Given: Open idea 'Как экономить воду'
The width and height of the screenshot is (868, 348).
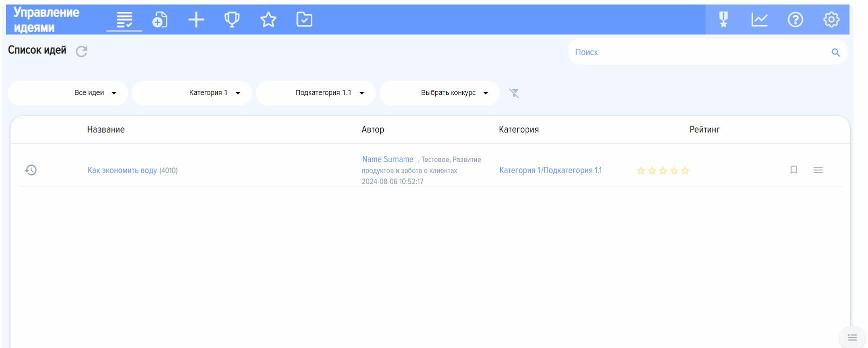Looking at the screenshot, I should point(122,170).
